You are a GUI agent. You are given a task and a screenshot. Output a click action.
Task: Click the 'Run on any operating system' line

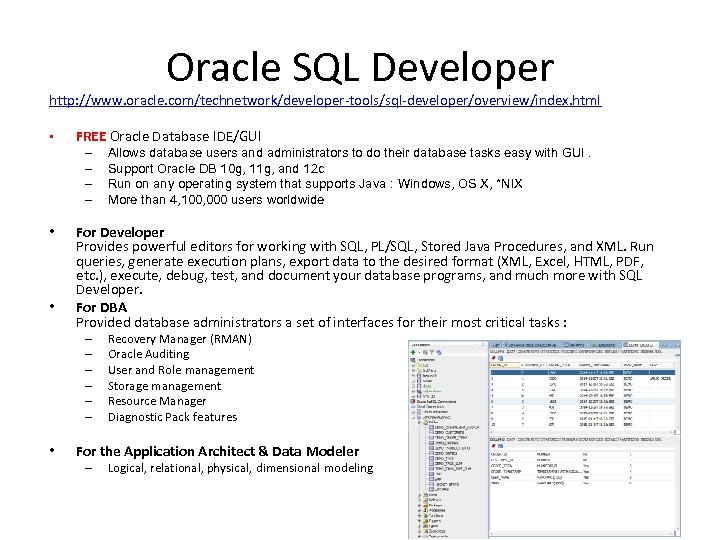[315, 184]
